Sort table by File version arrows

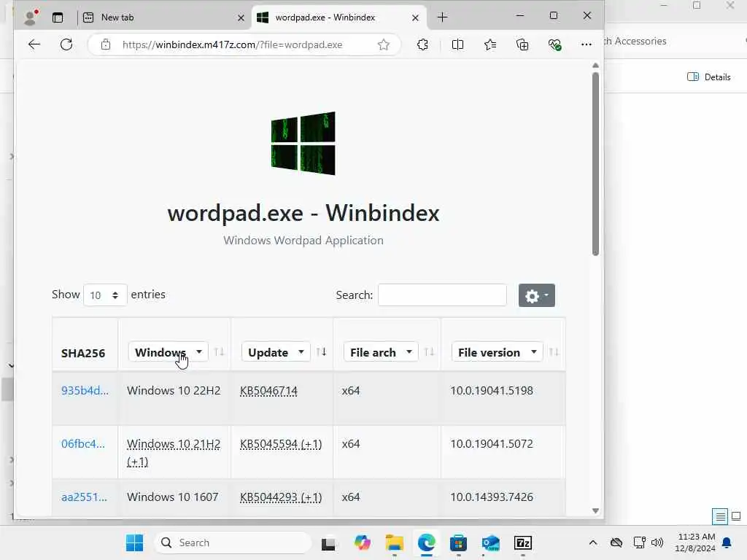click(554, 352)
